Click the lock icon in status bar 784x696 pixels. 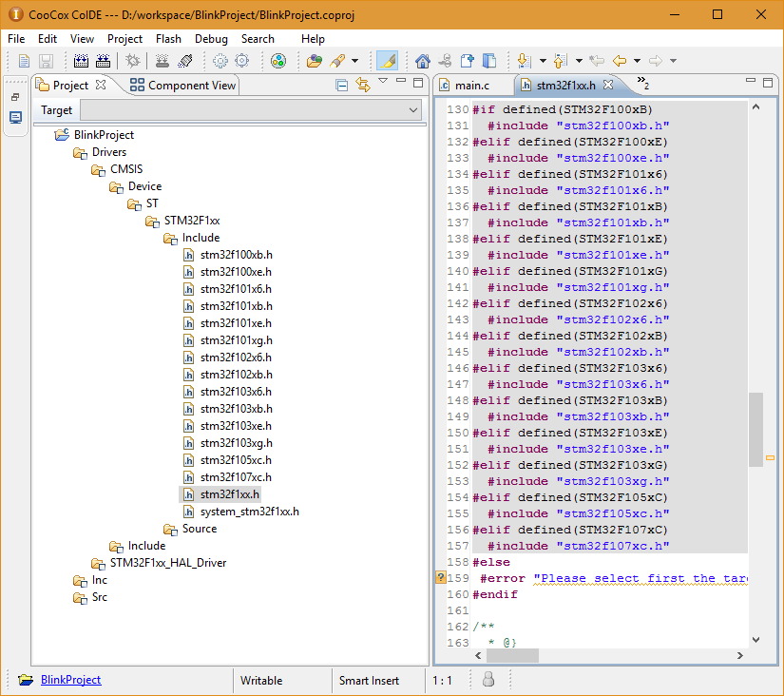(488, 680)
